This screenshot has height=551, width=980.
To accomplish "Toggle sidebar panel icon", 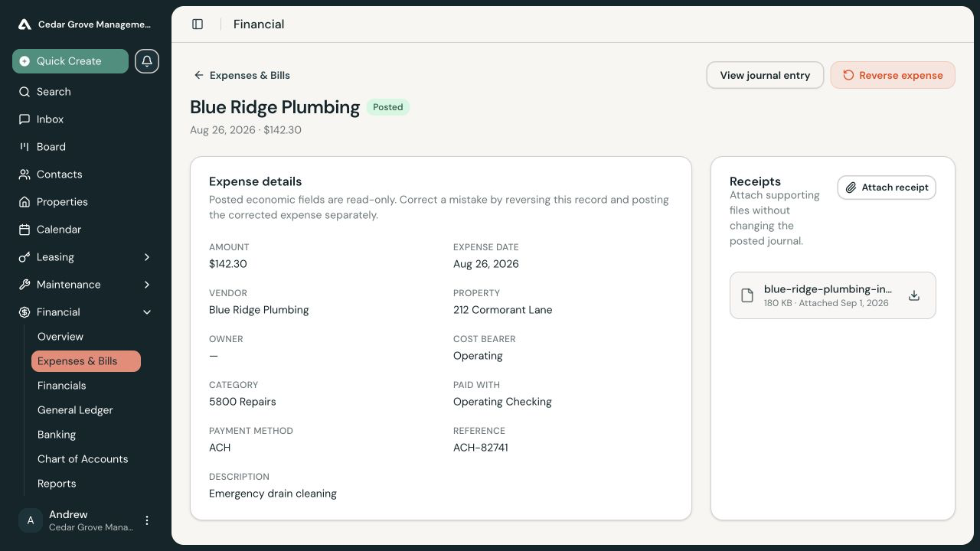I will click(x=198, y=24).
